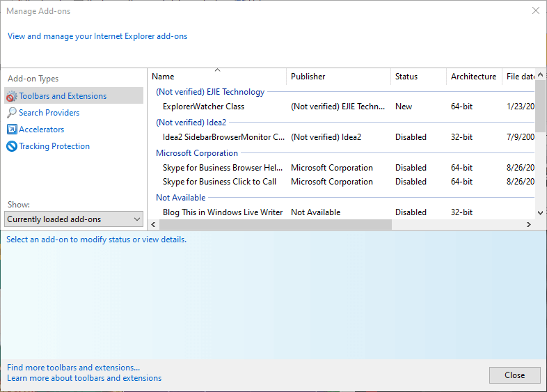
Task: Click the horizontal scrollbar right arrow
Action: (529, 225)
